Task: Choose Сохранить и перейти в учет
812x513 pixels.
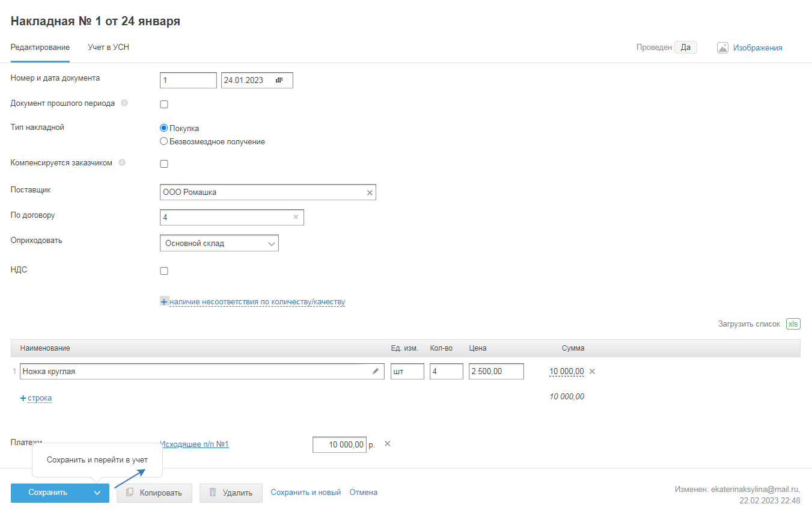Action: click(97, 459)
